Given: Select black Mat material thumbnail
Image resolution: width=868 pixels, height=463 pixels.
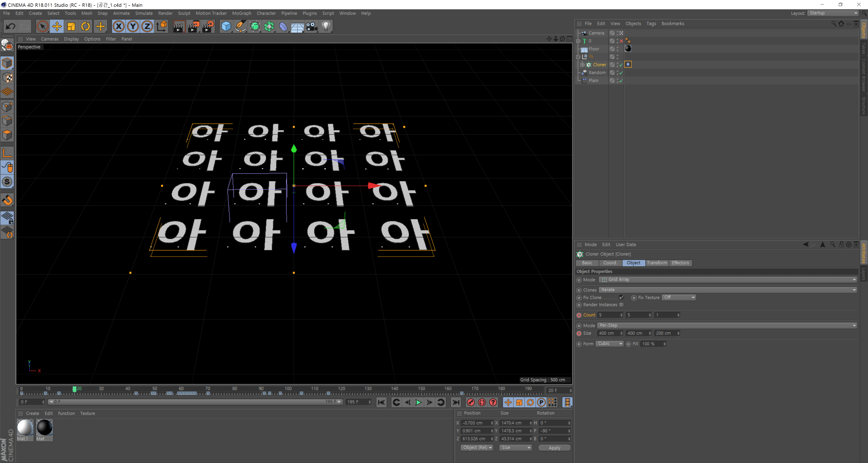Looking at the screenshot, I should 45,428.
